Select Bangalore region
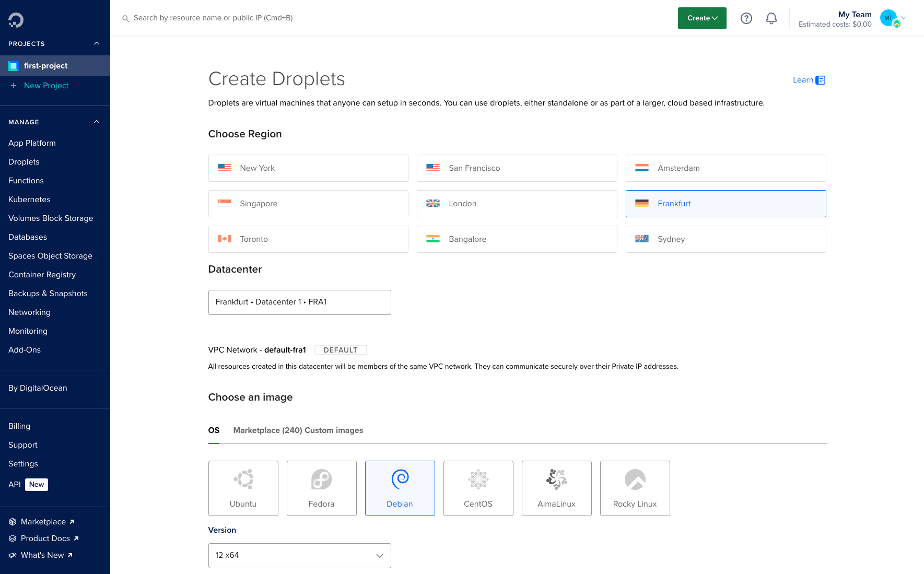 517,239
